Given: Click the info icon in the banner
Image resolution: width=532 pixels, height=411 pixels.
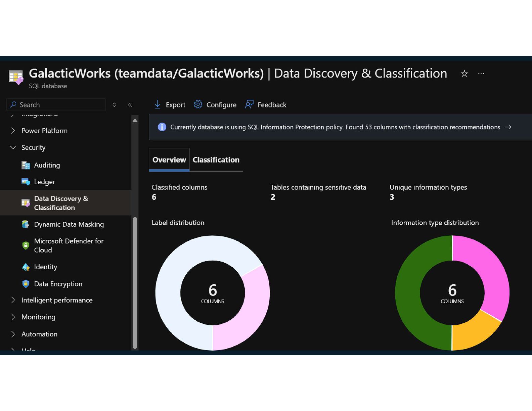Looking at the screenshot, I should [x=162, y=127].
